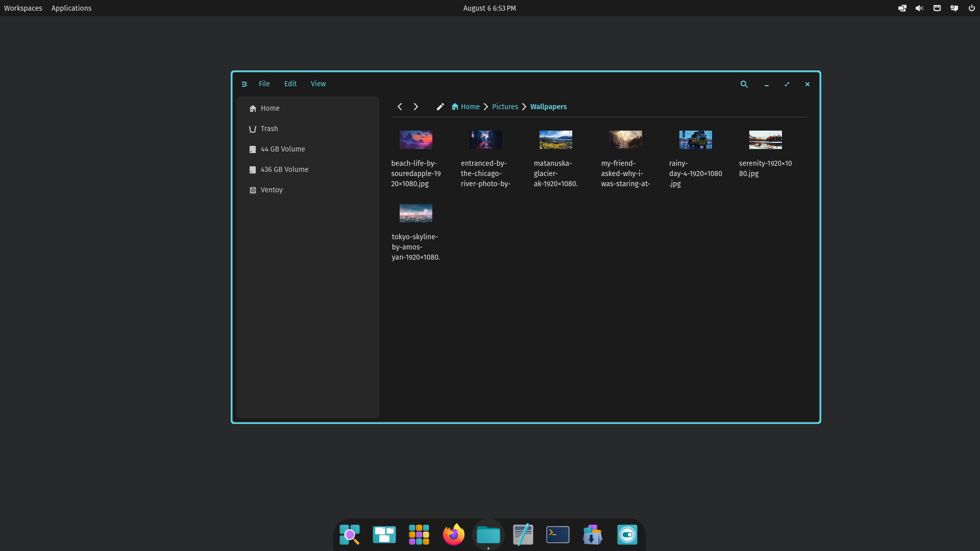Go back with the left arrow
980x551 pixels.
tap(400, 107)
